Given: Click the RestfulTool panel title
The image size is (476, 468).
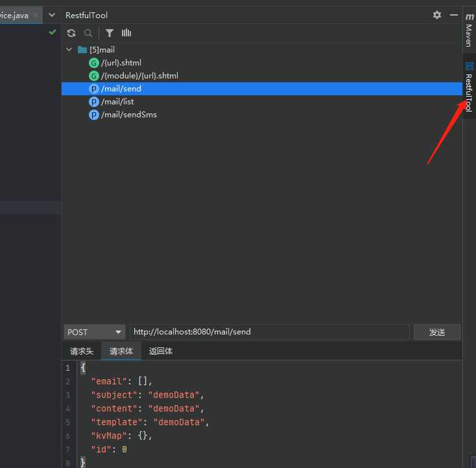Looking at the screenshot, I should pyautogui.click(x=86, y=15).
